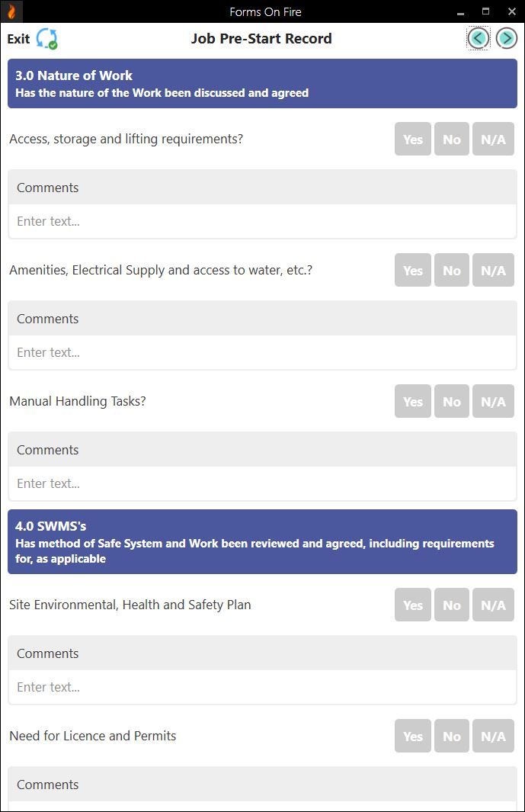
Task: Collapse the 4.0 SWMS's section
Action: click(x=262, y=541)
